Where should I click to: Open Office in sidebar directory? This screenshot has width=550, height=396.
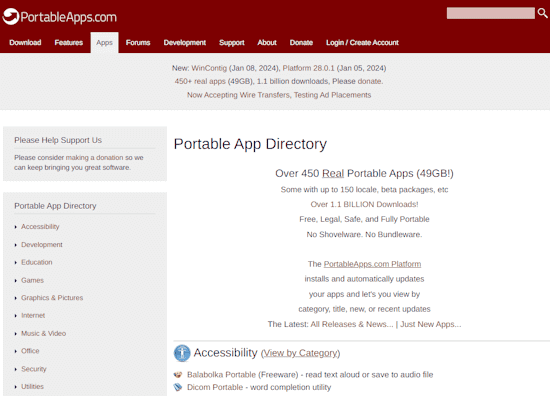30,351
